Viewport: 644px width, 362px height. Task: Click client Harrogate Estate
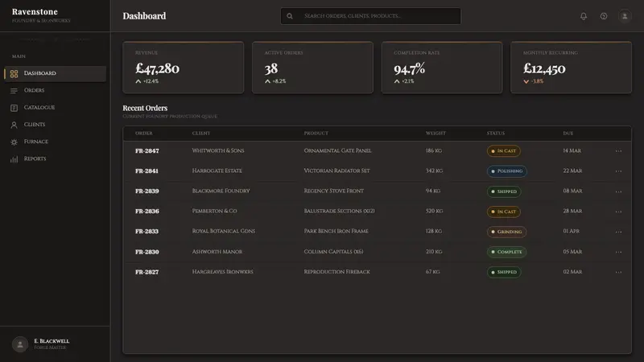coord(217,171)
